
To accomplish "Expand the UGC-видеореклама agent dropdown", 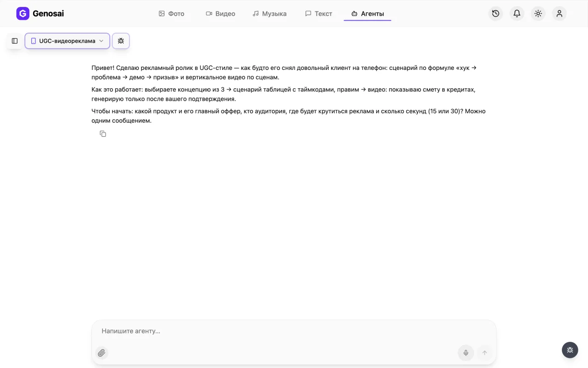I will tap(68, 41).
